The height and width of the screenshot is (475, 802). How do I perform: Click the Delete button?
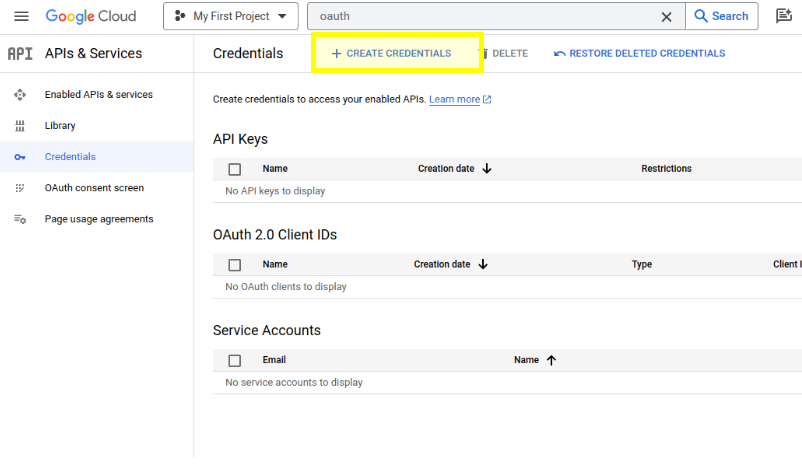[504, 53]
